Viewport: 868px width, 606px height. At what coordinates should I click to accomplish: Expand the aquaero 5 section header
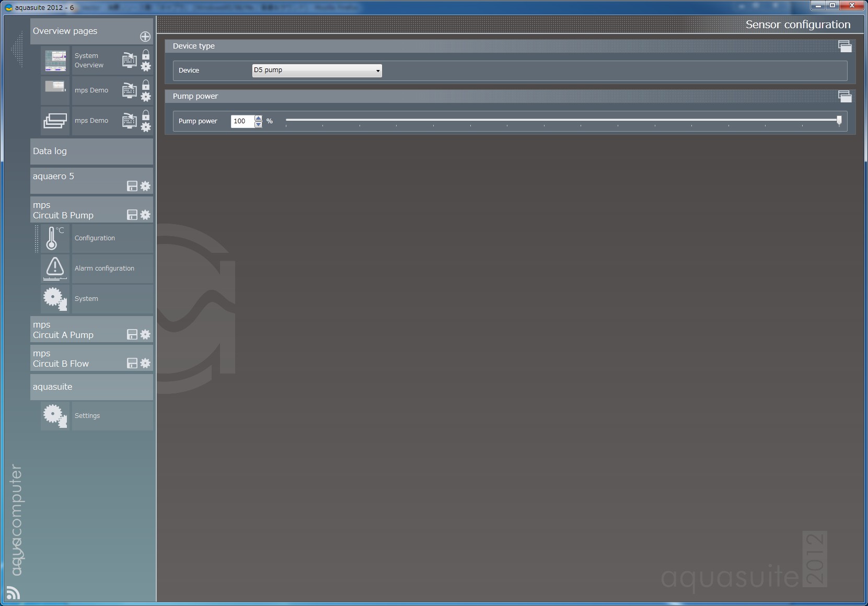91,181
